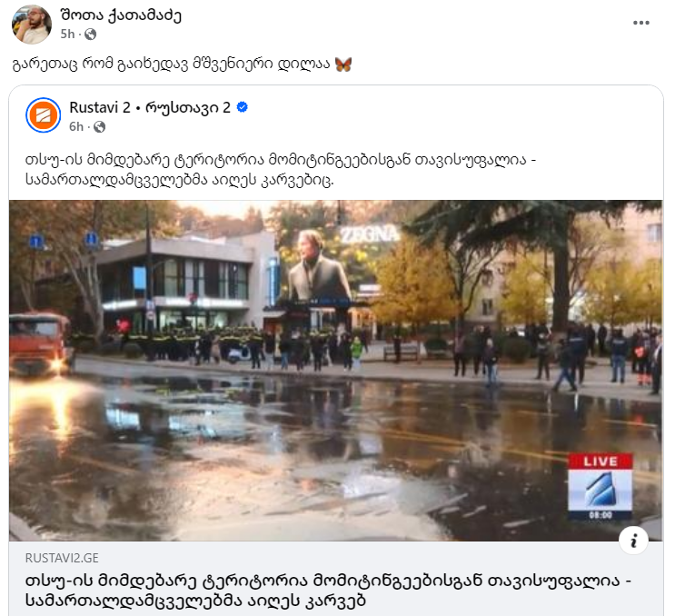Click the LIVE channel logo overlay
675x616 pixels.
[601, 487]
